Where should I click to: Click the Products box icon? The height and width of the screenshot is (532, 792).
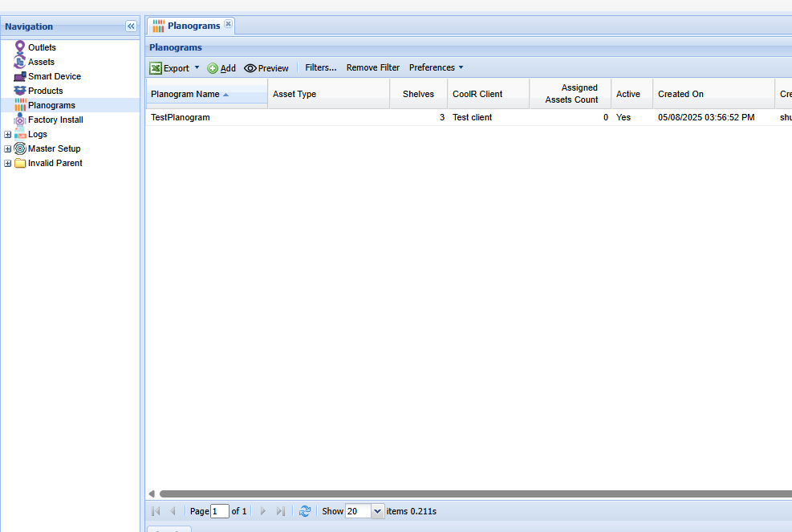[20, 91]
